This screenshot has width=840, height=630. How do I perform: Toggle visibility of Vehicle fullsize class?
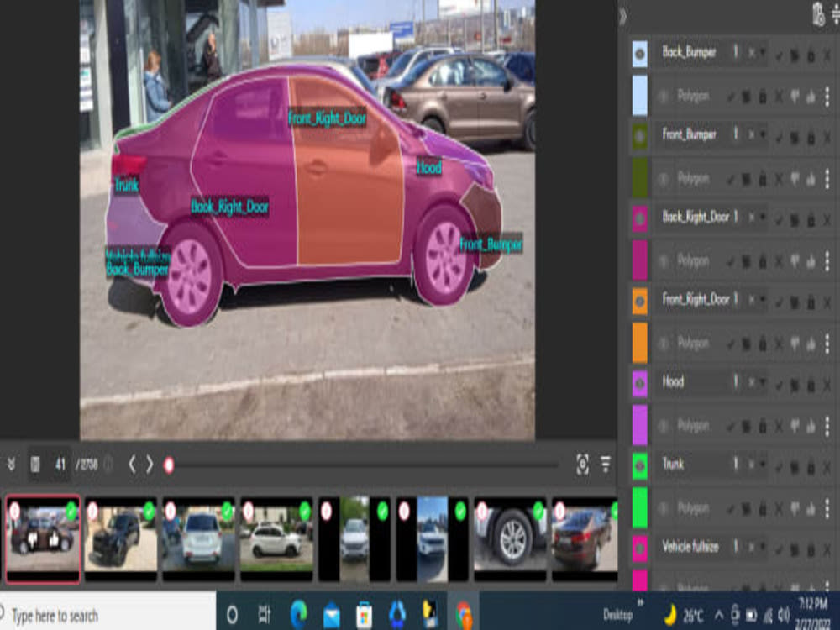point(639,549)
